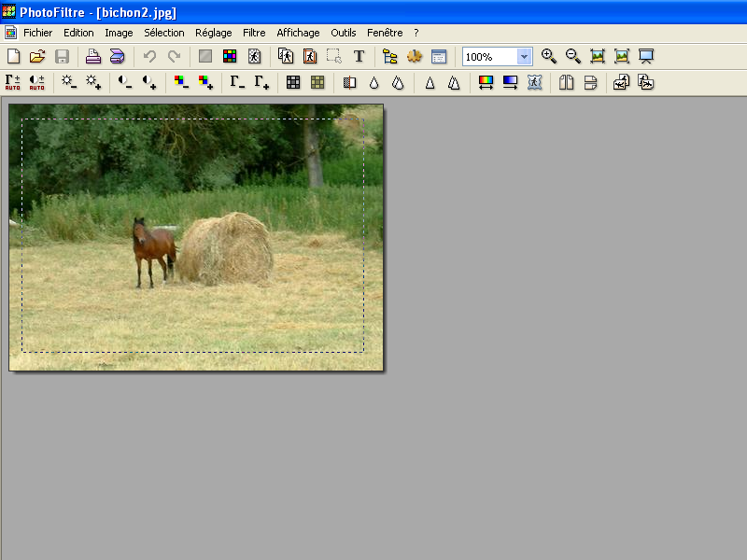Open Automate batch gear icon

tap(414, 56)
